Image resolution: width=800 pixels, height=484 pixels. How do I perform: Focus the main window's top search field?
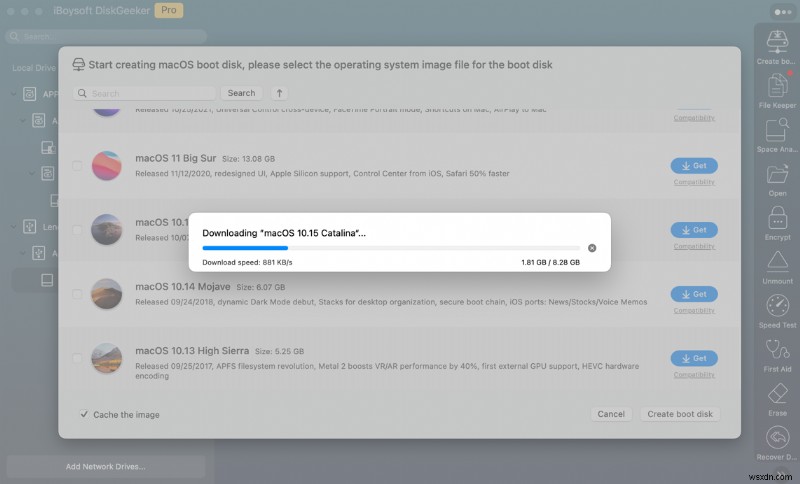click(106, 37)
